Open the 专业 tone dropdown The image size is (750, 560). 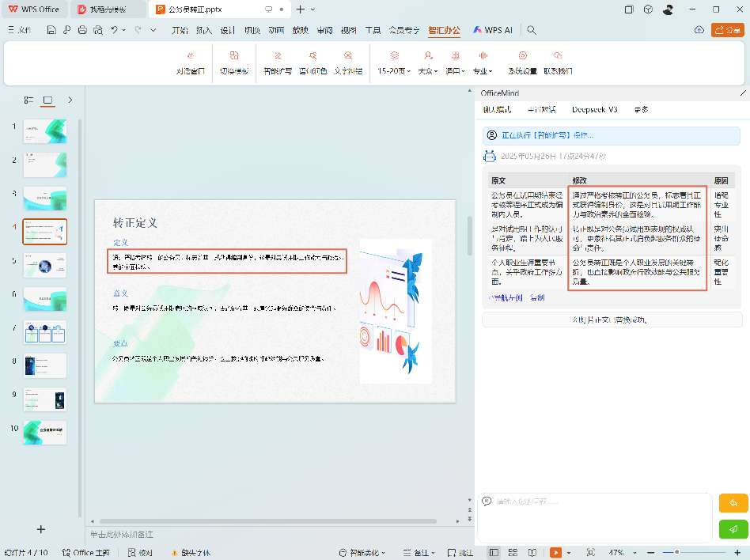point(483,63)
